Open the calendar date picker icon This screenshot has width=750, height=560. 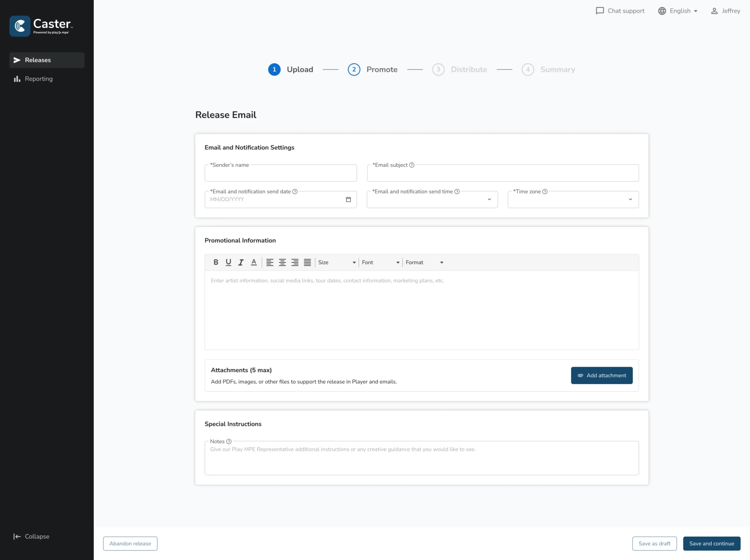point(348,199)
